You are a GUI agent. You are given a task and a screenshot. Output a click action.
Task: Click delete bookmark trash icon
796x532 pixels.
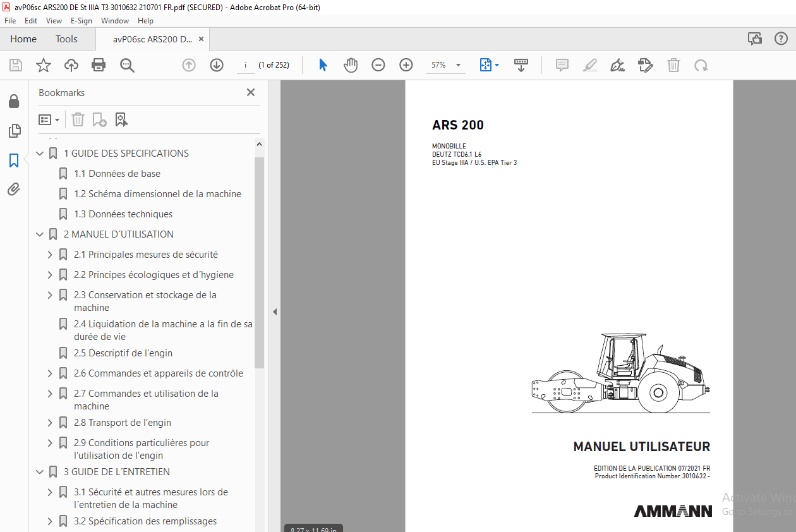(78, 119)
